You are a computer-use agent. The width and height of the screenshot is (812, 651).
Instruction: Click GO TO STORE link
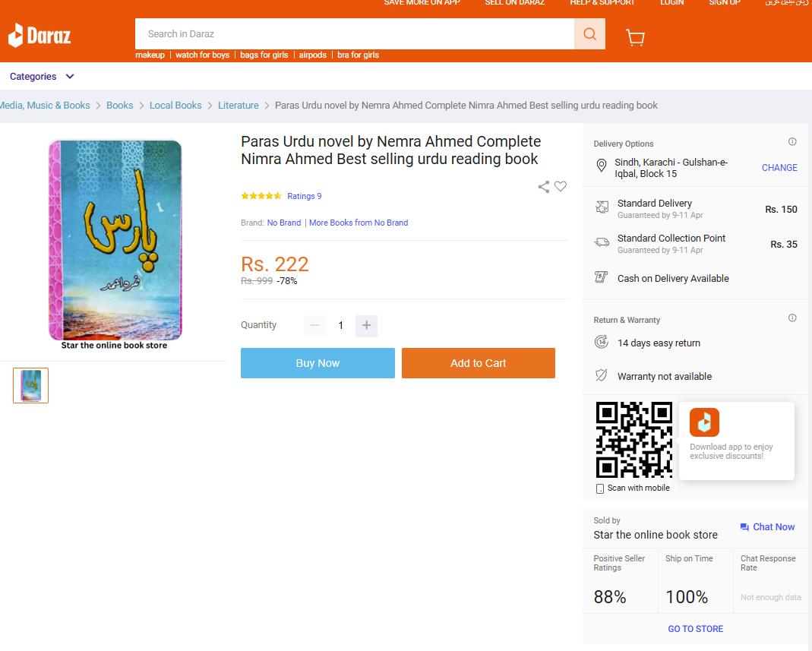pyautogui.click(x=695, y=629)
